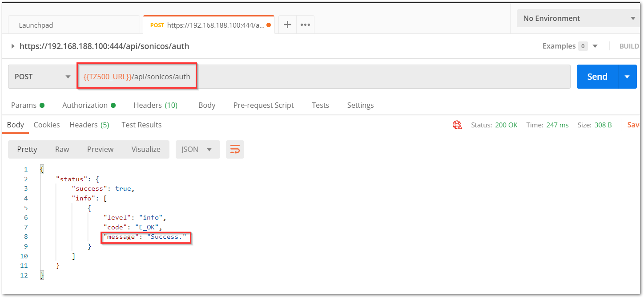Viewport: 644px width, 298px height.
Task: Open Send button options arrow
Action: pyautogui.click(x=627, y=77)
